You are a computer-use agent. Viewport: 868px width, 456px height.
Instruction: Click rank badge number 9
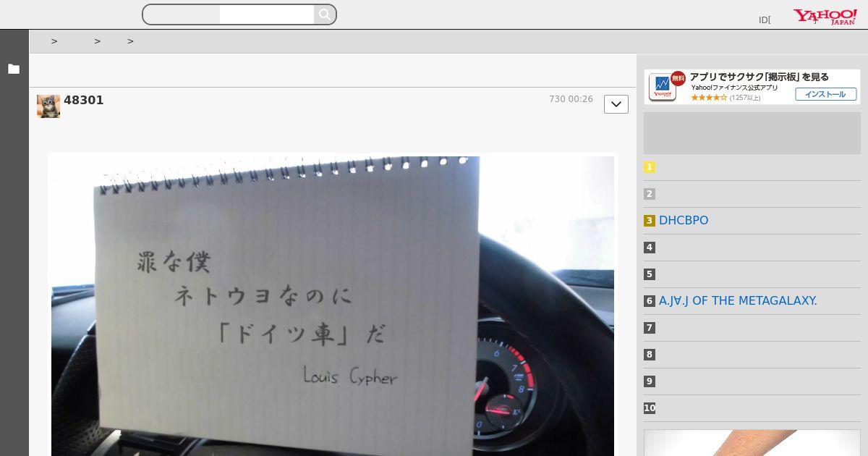click(650, 381)
